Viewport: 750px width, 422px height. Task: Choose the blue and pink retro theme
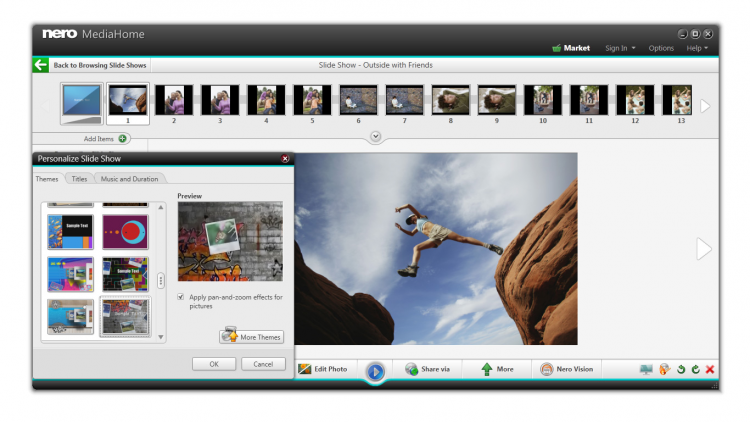click(70, 274)
